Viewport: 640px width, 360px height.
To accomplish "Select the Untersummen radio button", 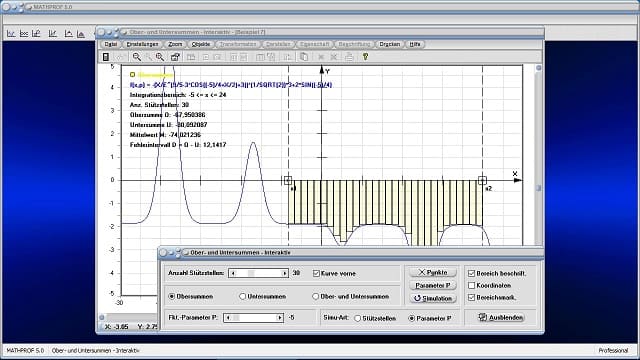I will pos(242,296).
